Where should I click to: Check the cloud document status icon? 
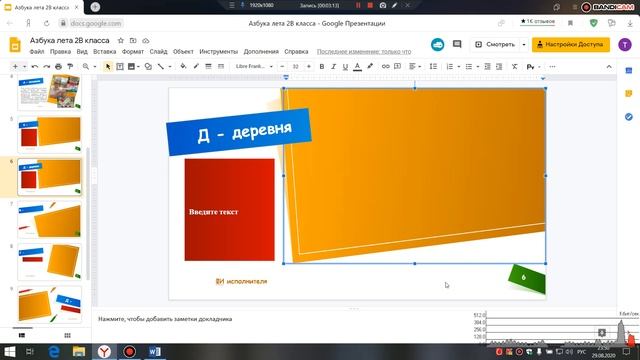[146, 40]
